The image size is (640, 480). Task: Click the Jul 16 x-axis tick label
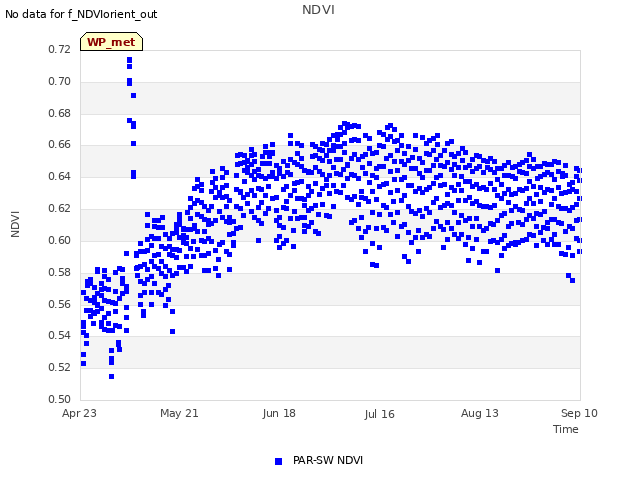(x=379, y=414)
